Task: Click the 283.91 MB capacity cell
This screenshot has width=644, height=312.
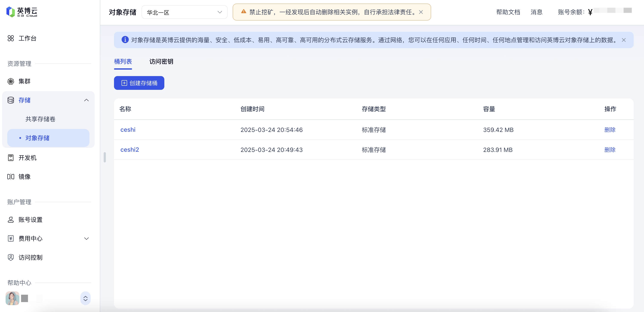Action: [x=498, y=150]
